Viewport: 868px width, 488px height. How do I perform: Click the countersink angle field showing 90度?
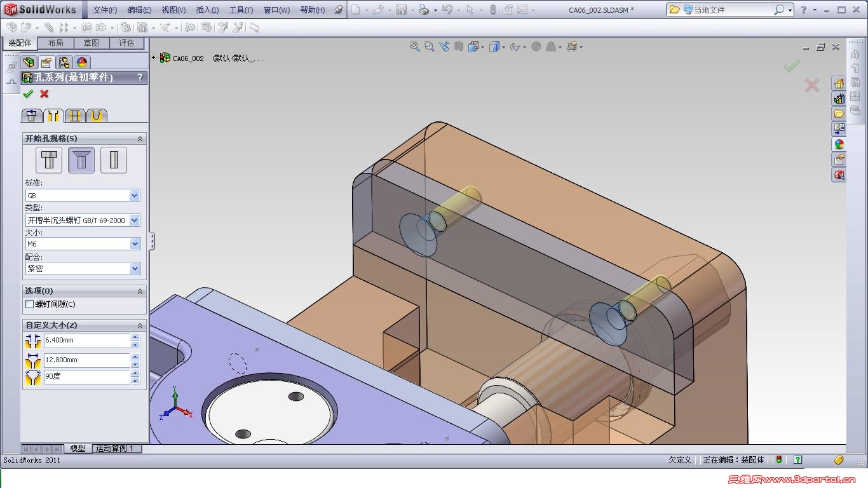(x=87, y=377)
